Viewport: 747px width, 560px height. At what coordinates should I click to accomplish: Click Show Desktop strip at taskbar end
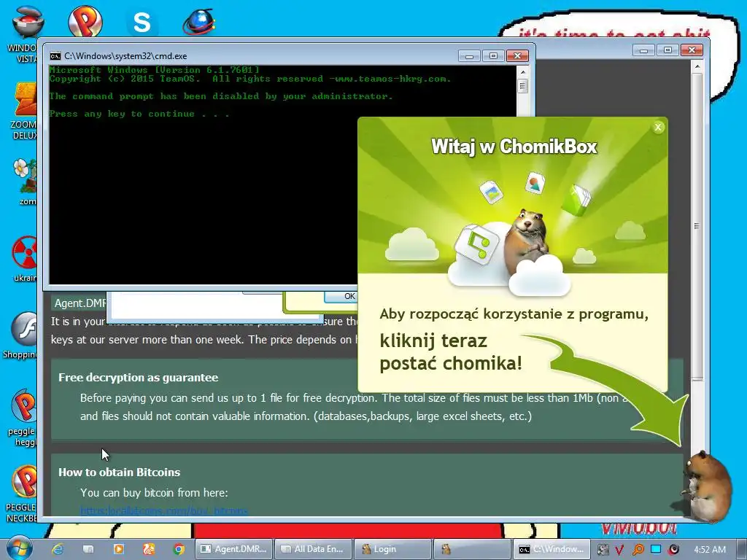point(742,549)
